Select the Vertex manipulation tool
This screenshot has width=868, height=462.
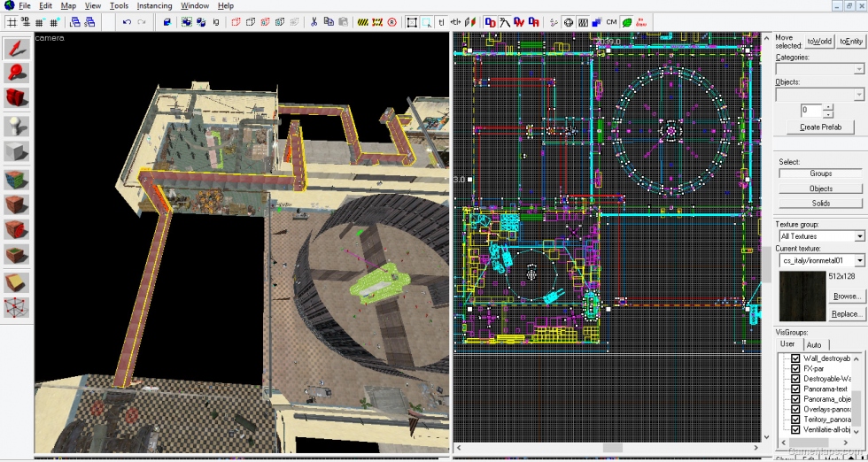pos(17,307)
